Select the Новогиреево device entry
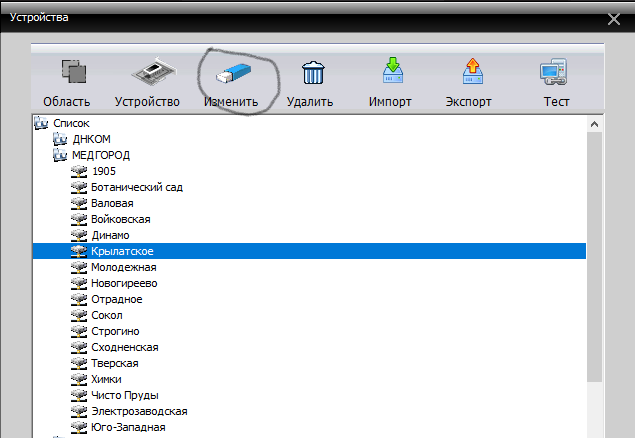Image resolution: width=635 pixels, height=438 pixels. point(124,283)
